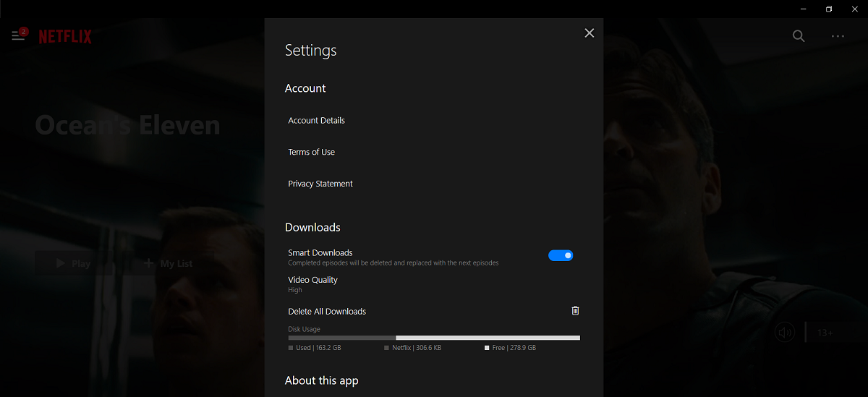The width and height of the screenshot is (868, 397).
Task: Open the search magnifier icon
Action: [x=799, y=35]
